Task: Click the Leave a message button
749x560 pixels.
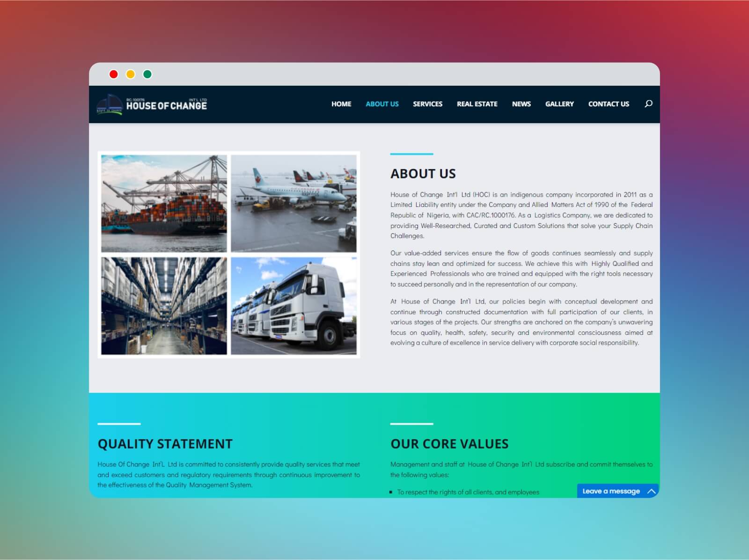Action: coord(618,491)
